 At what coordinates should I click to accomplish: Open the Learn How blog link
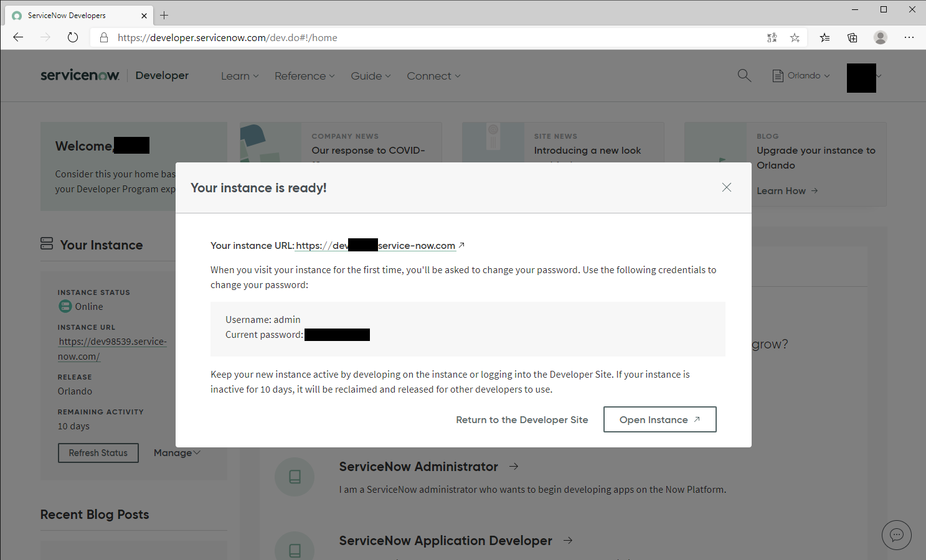787,191
